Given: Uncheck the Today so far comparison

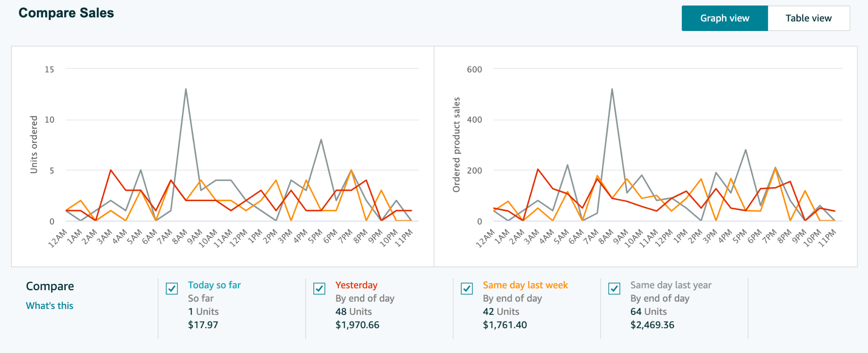Looking at the screenshot, I should tap(171, 289).
